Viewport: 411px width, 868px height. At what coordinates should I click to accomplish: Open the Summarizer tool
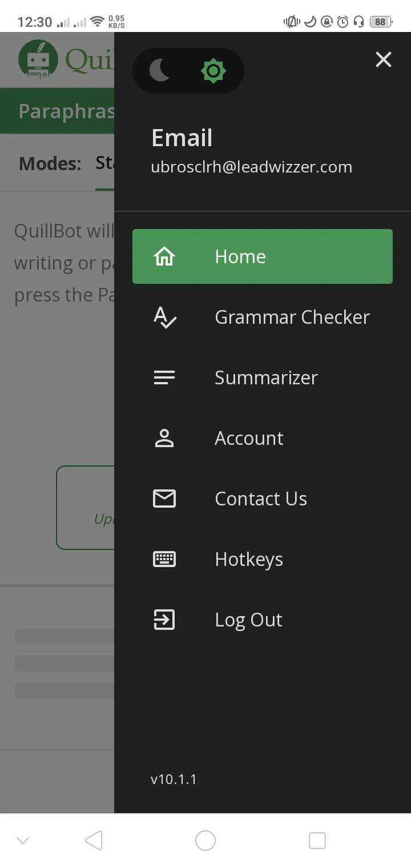coord(263,377)
